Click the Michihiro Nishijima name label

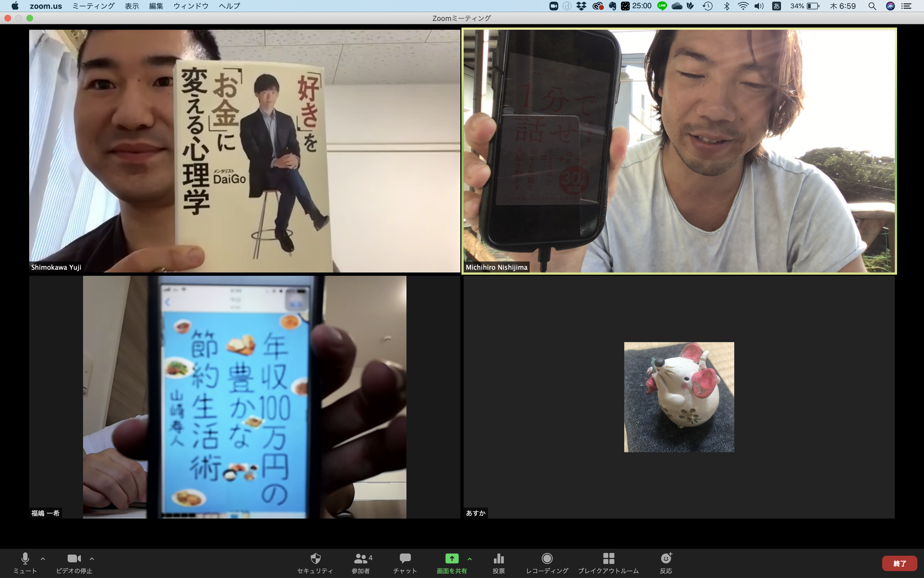click(496, 267)
